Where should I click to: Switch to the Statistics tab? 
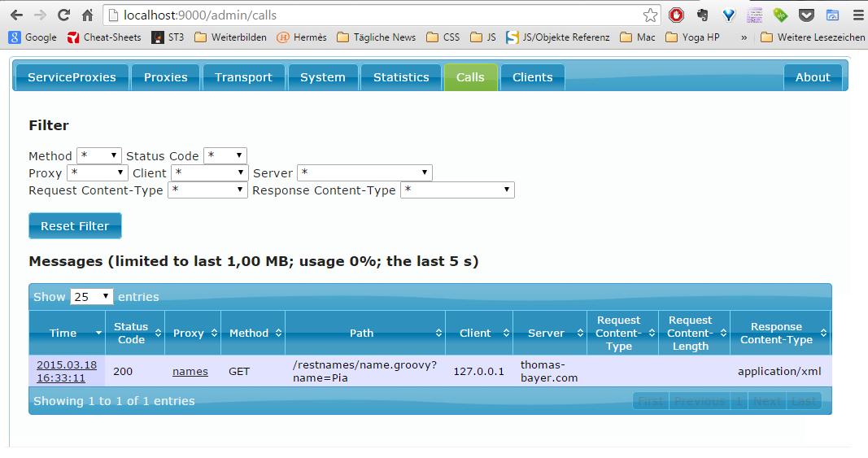coord(400,77)
